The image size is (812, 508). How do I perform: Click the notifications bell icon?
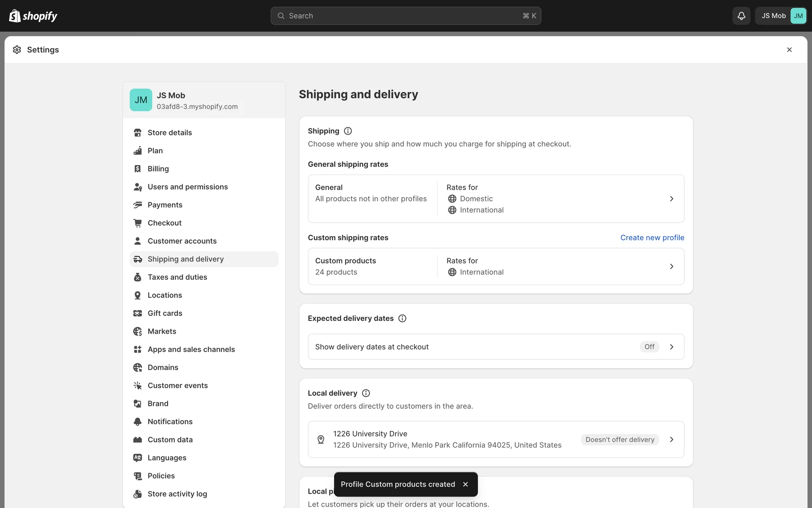(741, 16)
